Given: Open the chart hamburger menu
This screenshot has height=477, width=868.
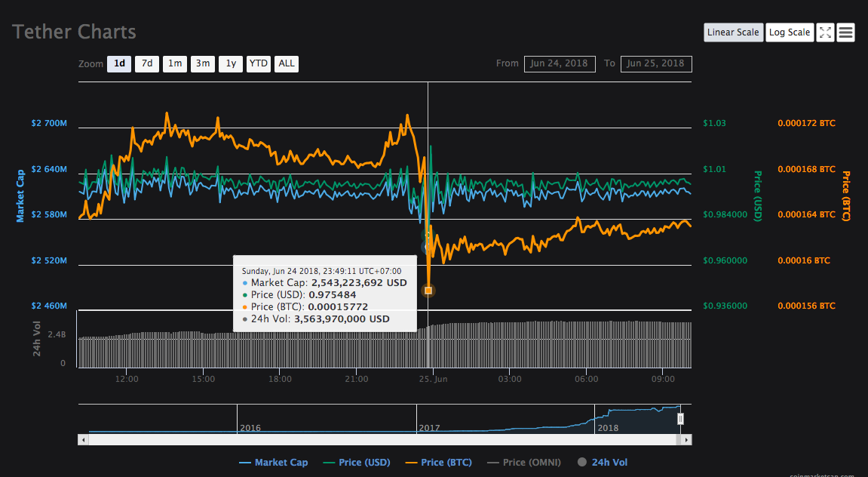Looking at the screenshot, I should click(x=845, y=32).
